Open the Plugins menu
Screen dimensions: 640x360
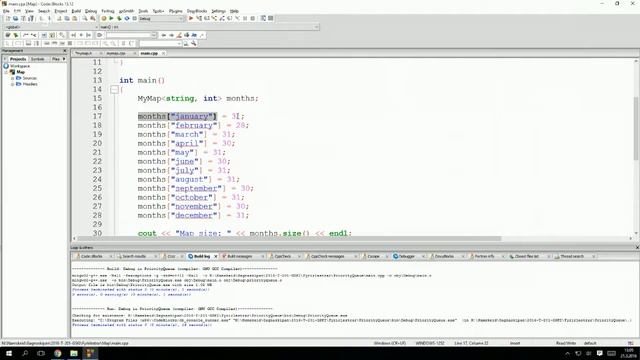pyautogui.click(x=176, y=11)
